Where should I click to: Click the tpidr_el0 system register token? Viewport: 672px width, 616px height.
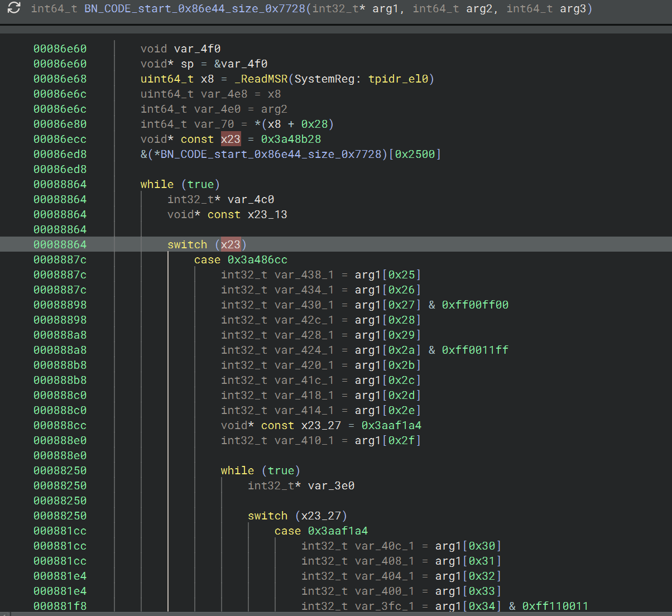[397, 79]
